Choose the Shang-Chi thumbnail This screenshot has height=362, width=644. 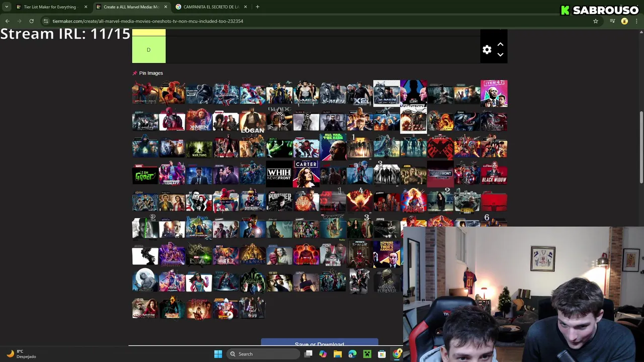point(306,255)
